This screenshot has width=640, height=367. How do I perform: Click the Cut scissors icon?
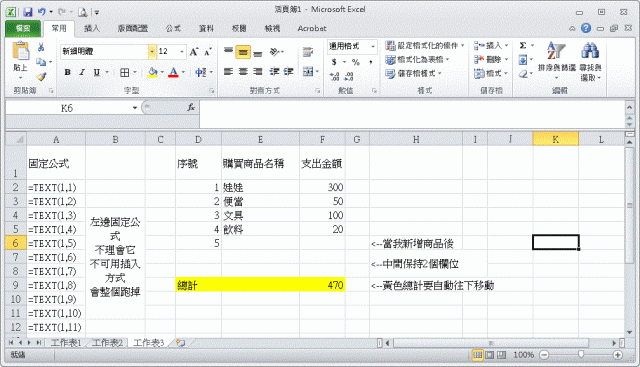pos(41,47)
